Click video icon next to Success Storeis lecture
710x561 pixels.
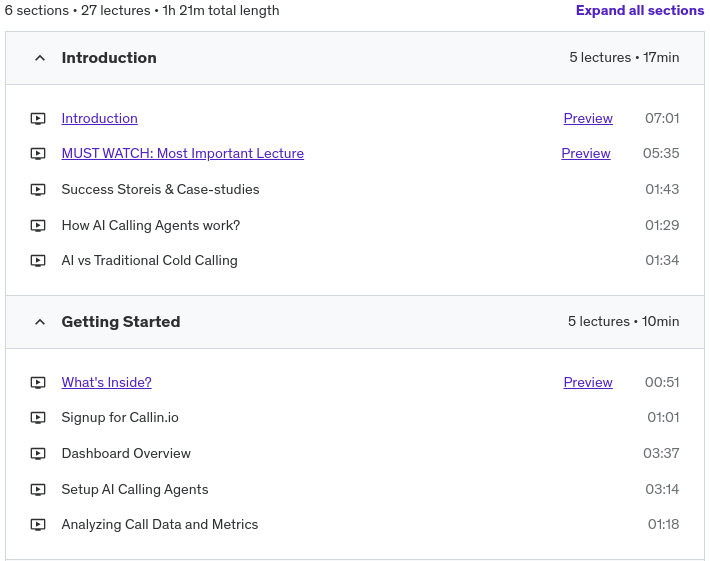click(x=38, y=190)
